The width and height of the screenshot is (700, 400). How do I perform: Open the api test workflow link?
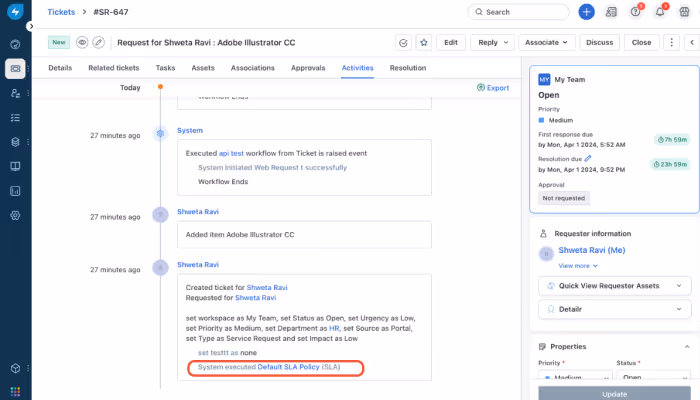(x=231, y=153)
